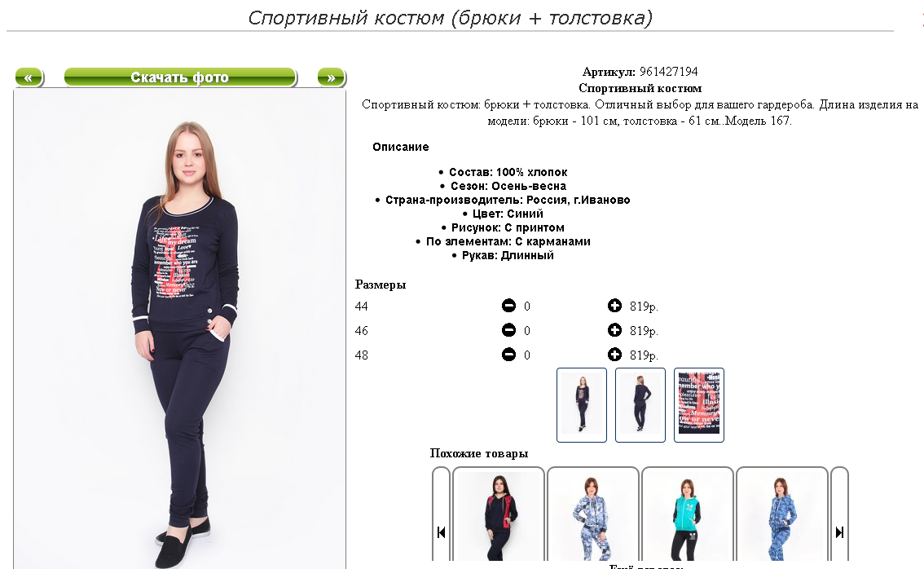Decrease quantity for size 46

coord(508,330)
